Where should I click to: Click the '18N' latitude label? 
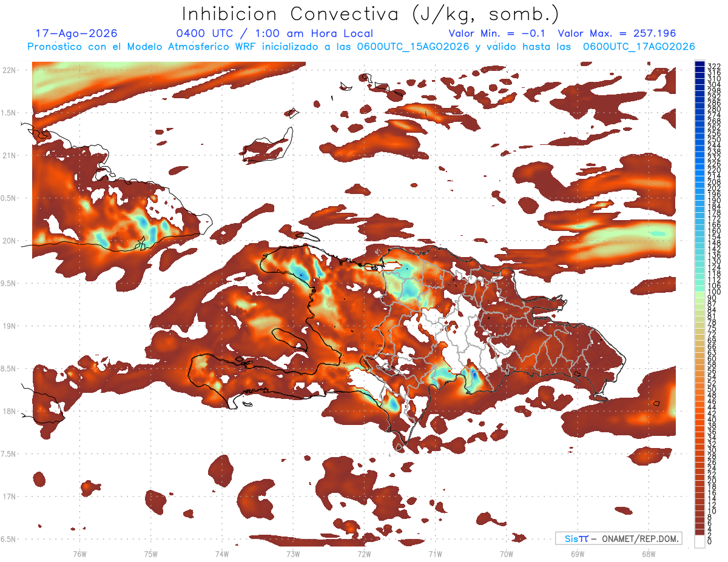[x=8, y=411]
